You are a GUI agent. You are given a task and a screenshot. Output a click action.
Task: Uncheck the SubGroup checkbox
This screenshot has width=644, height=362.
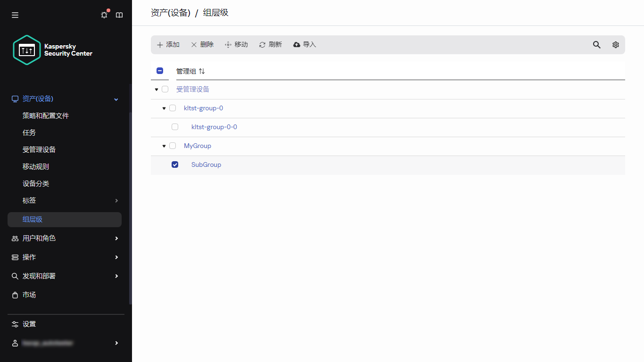click(175, 164)
